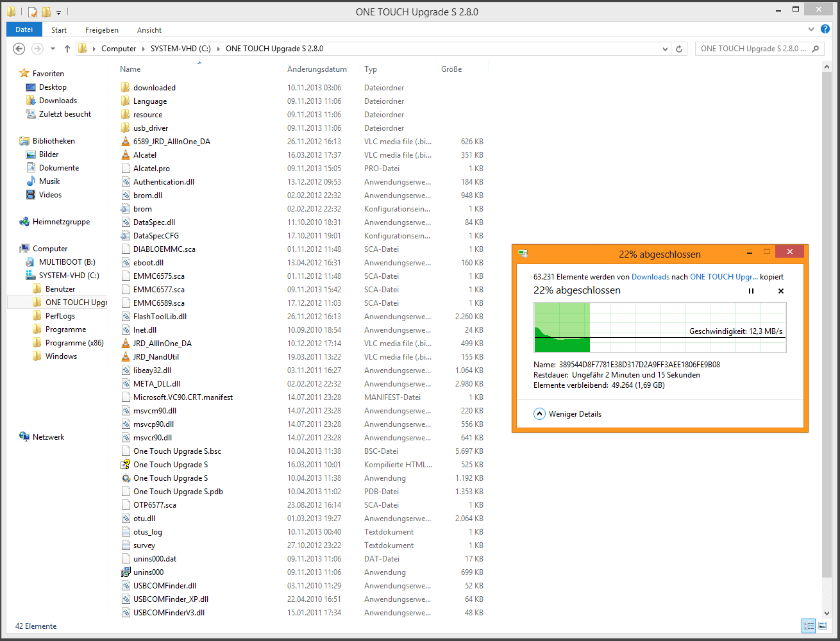
Task: Click the Downloads link in copy dialog
Action: pyautogui.click(x=650, y=277)
